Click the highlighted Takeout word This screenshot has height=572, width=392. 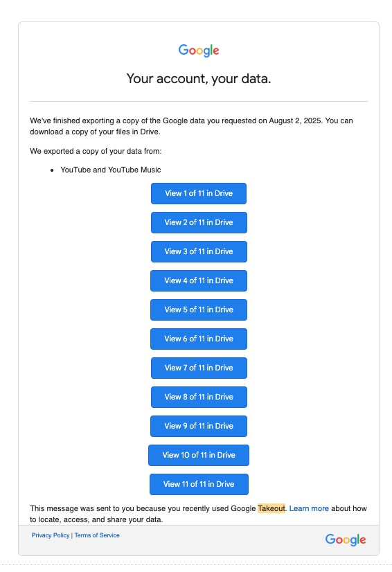tap(271, 508)
